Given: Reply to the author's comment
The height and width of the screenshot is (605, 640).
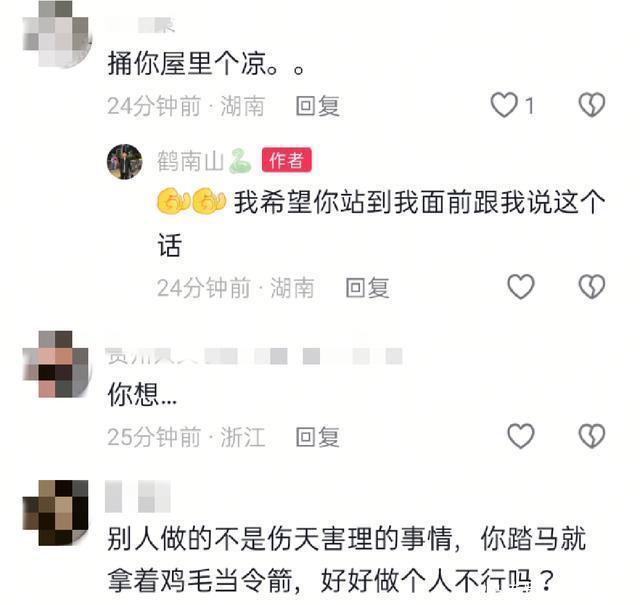Looking at the screenshot, I should (x=367, y=288).
